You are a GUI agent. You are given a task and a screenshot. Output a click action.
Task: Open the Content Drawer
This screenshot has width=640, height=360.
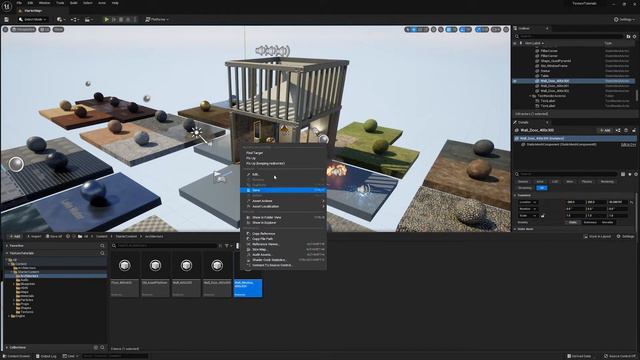[x=17, y=356]
